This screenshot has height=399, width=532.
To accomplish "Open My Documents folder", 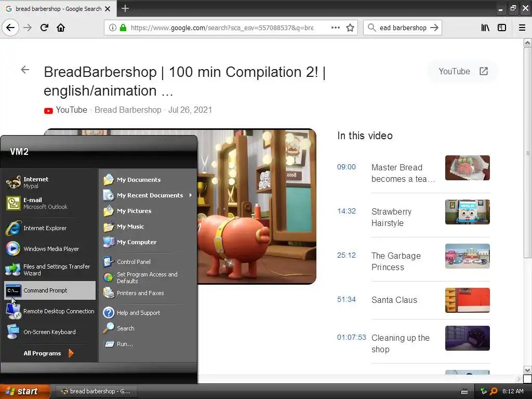I will pyautogui.click(x=148, y=179).
